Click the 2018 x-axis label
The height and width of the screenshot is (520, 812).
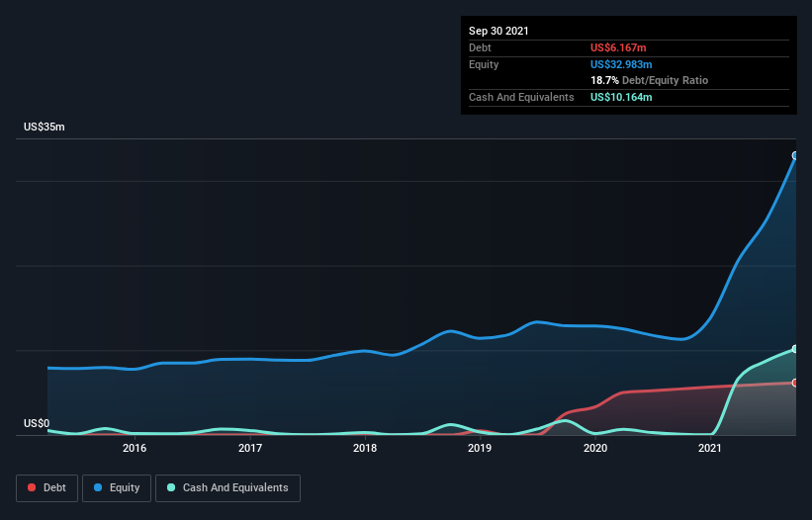(x=365, y=448)
